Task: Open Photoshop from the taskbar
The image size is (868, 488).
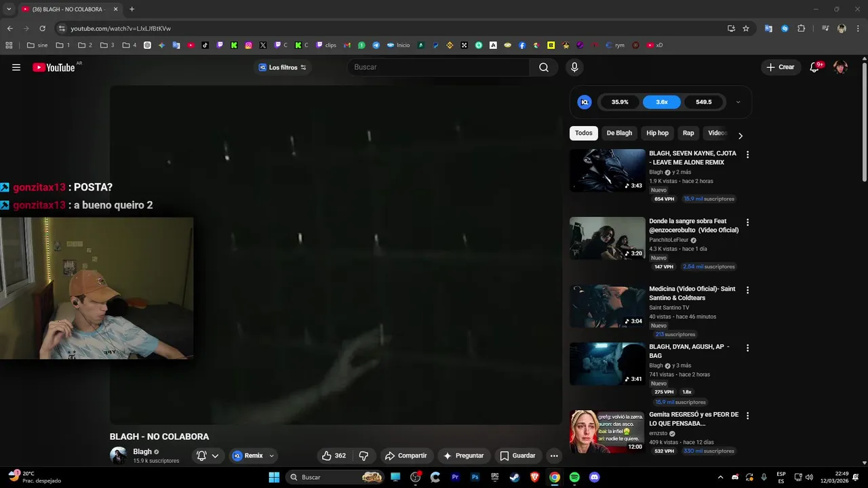Action: tap(475, 477)
